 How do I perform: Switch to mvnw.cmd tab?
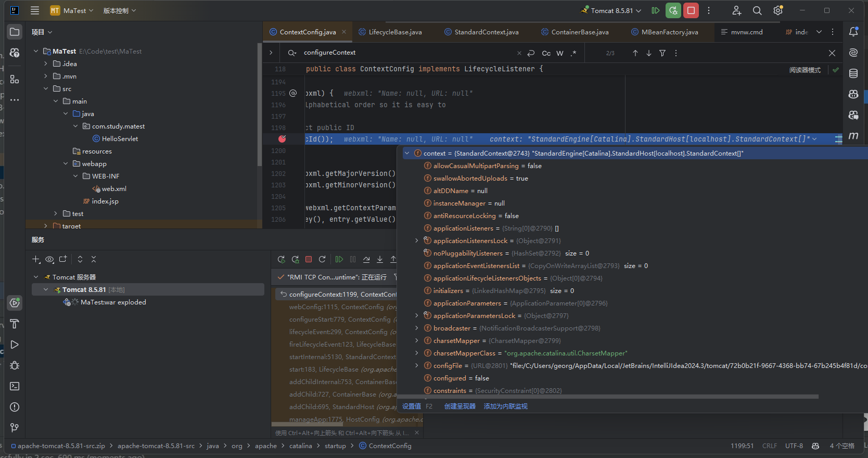click(742, 32)
